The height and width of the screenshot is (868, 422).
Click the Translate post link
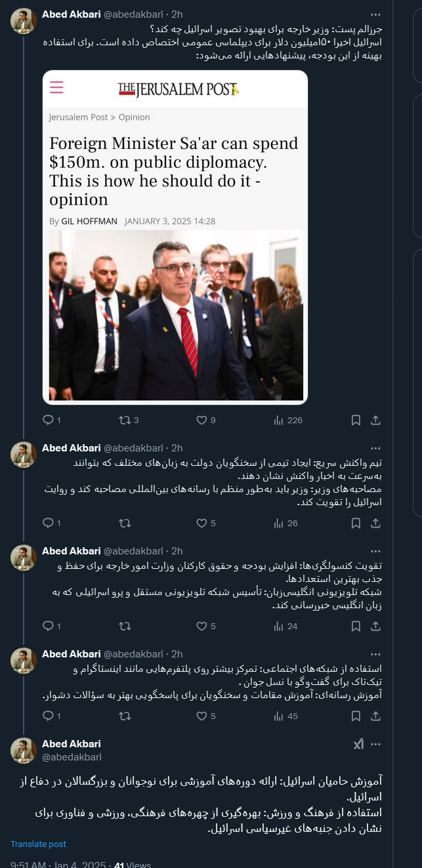click(x=38, y=844)
